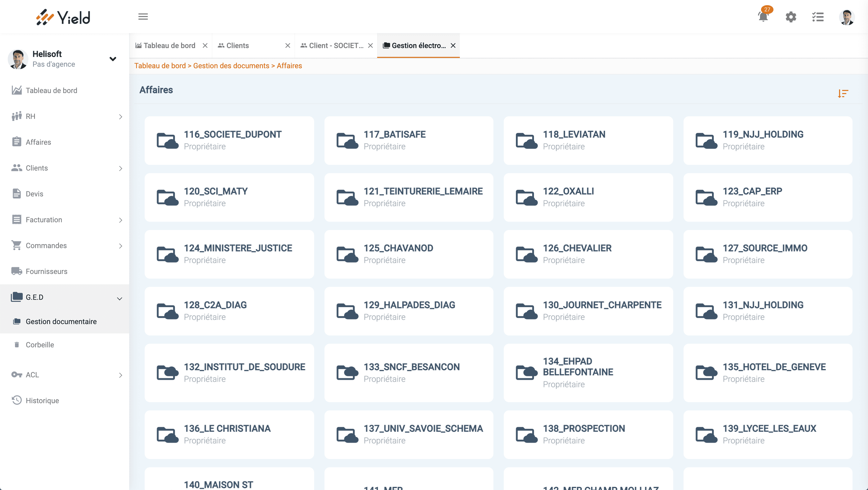Image resolution: width=868 pixels, height=490 pixels.
Task: Open settings gear in top bar
Action: click(791, 17)
